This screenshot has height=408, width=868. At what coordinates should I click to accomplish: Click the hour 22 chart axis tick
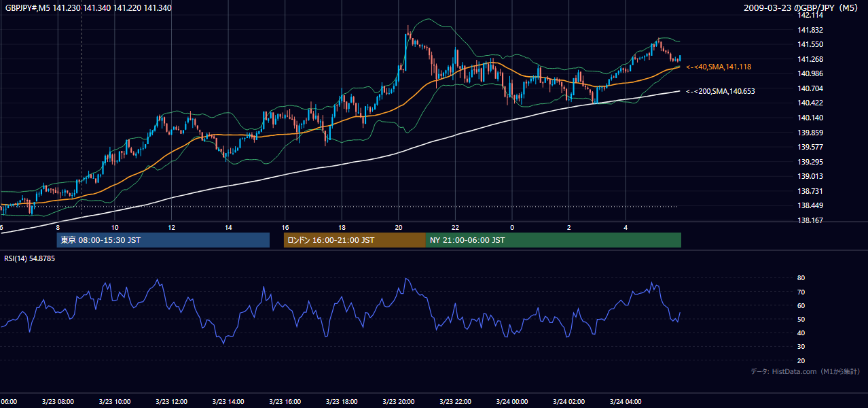455,227
